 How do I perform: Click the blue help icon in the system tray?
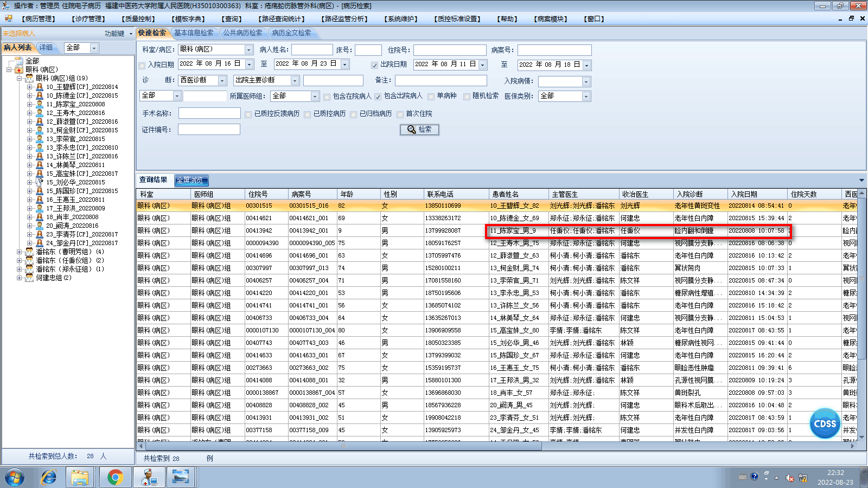coord(754,477)
